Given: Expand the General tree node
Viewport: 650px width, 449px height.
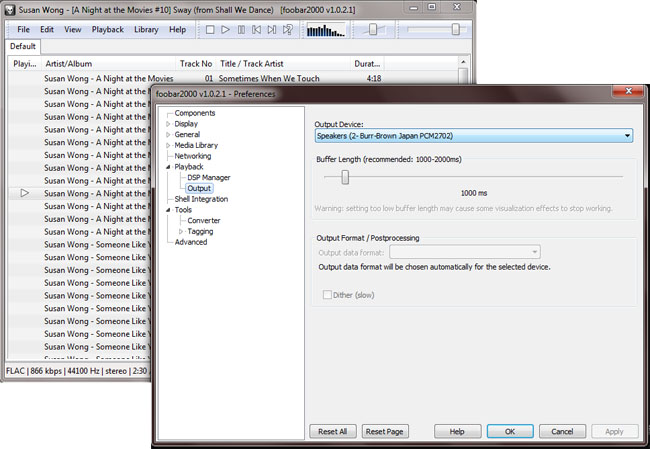Looking at the screenshot, I should 168,135.
